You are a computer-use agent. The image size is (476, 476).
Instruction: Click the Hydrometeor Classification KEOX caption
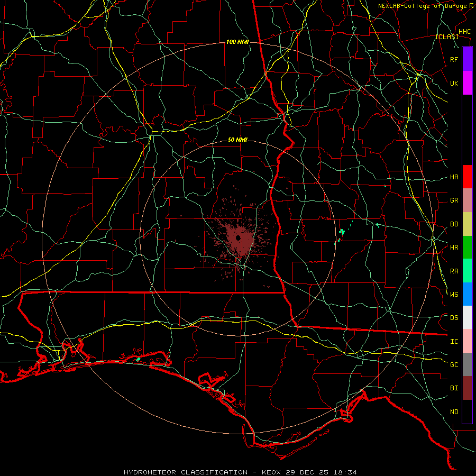[x=240, y=472]
